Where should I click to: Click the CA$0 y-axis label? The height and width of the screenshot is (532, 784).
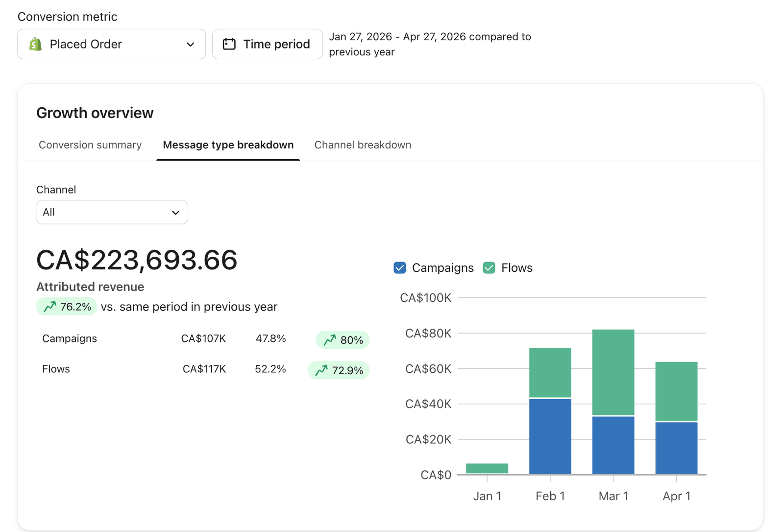(436, 475)
